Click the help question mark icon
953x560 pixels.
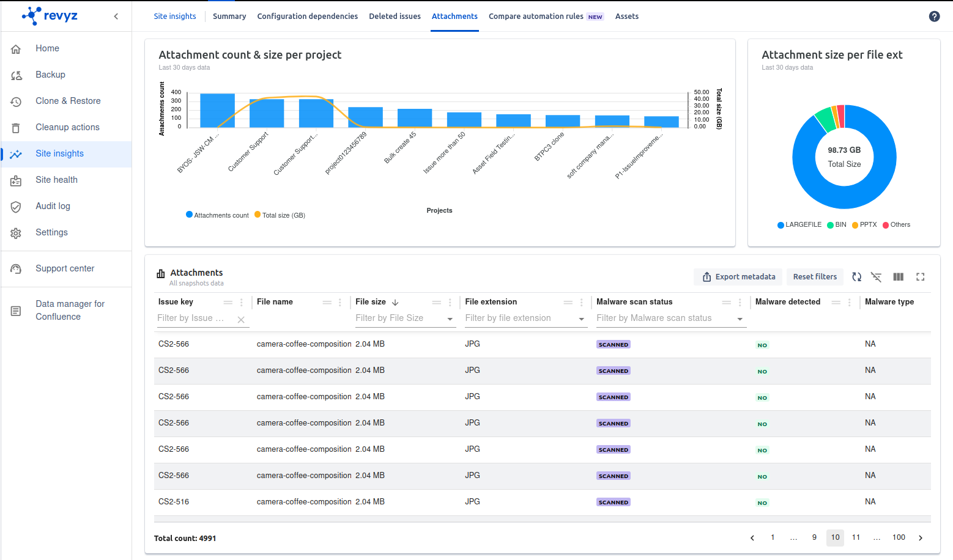click(x=934, y=17)
